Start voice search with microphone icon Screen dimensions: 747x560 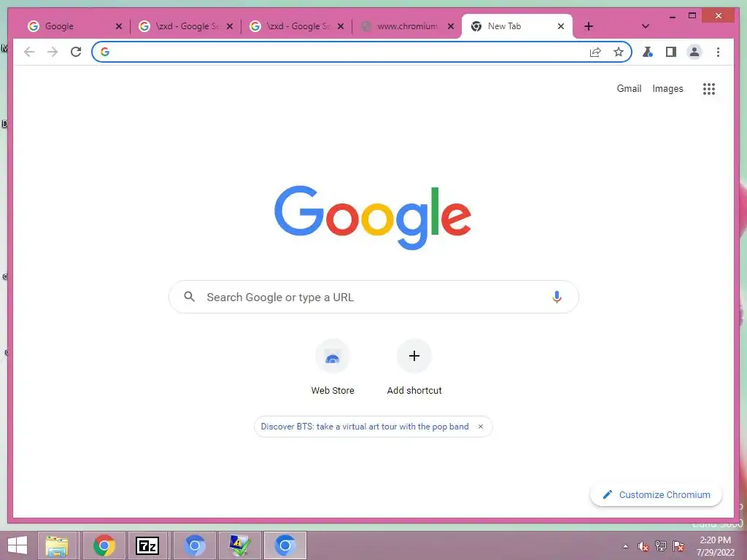point(557,297)
